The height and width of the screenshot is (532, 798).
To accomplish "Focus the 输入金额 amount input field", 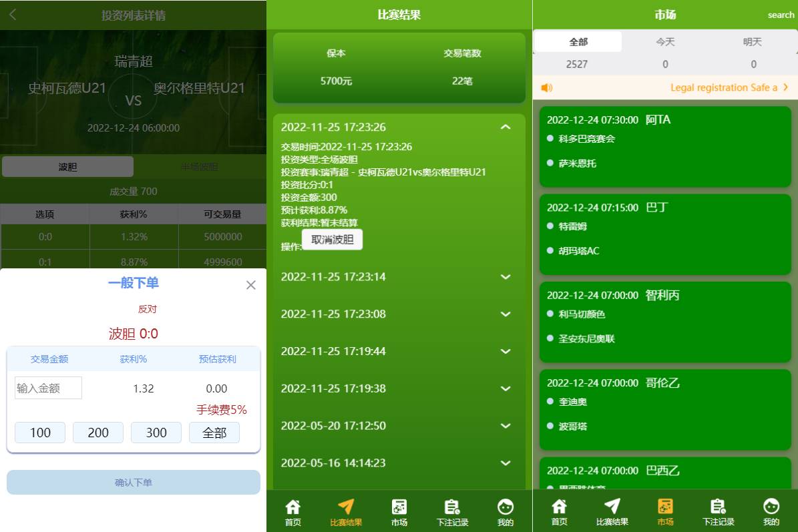I will (48, 388).
